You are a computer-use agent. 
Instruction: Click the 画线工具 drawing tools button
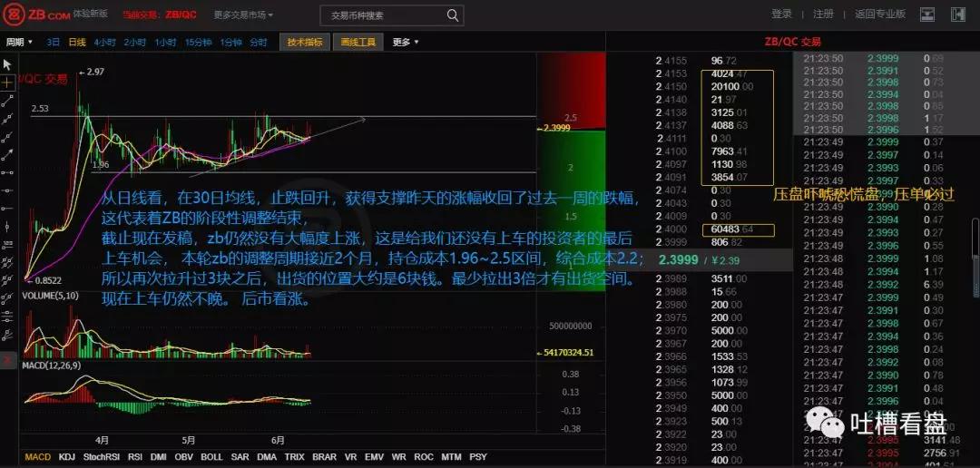(358, 42)
